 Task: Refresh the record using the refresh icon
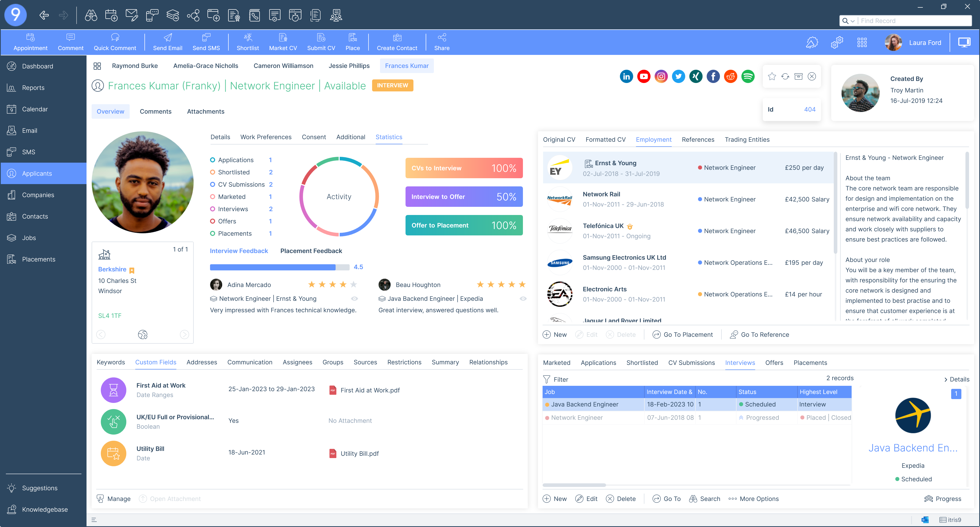(785, 77)
